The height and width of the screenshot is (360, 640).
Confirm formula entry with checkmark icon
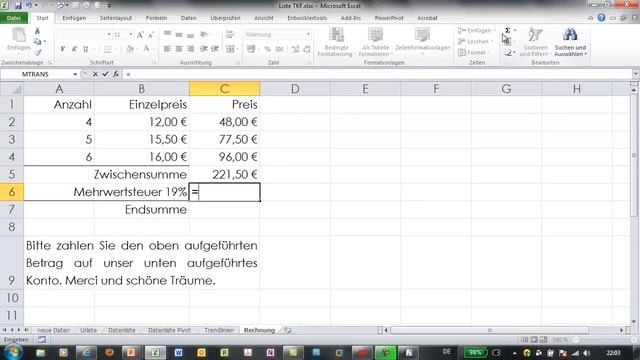point(105,74)
